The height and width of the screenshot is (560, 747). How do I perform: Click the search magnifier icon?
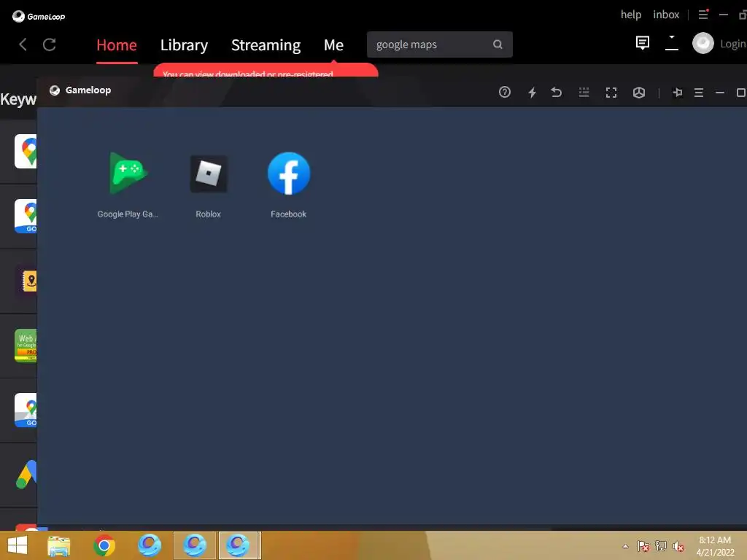click(498, 44)
